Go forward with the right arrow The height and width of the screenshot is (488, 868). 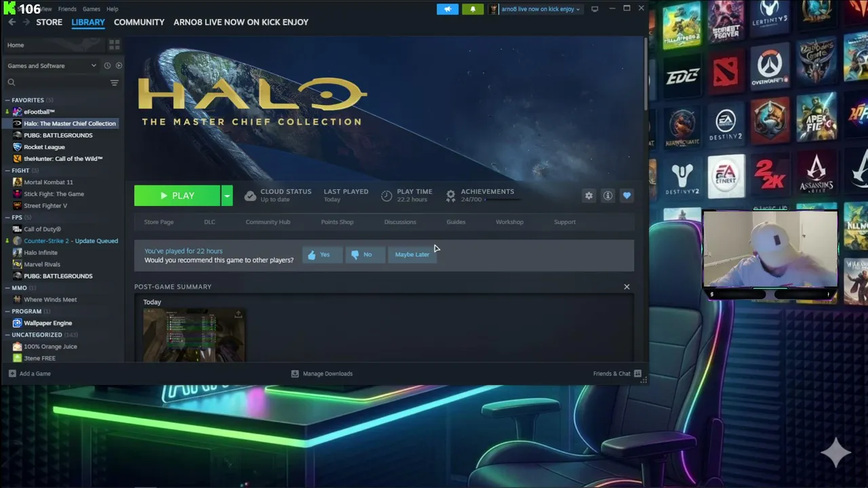coord(26,22)
